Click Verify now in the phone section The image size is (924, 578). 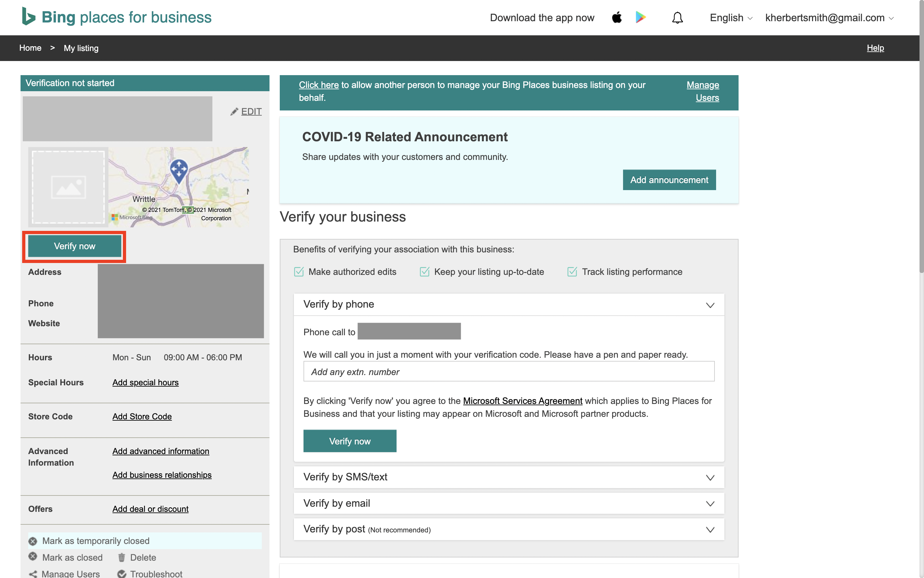[x=350, y=441]
